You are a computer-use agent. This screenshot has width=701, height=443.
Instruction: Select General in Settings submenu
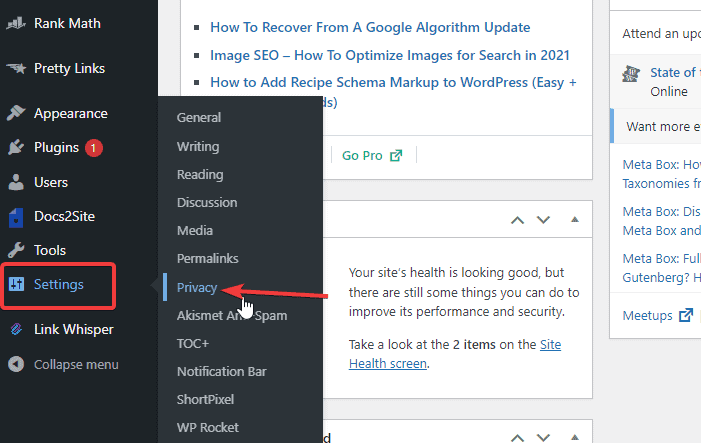click(x=199, y=118)
